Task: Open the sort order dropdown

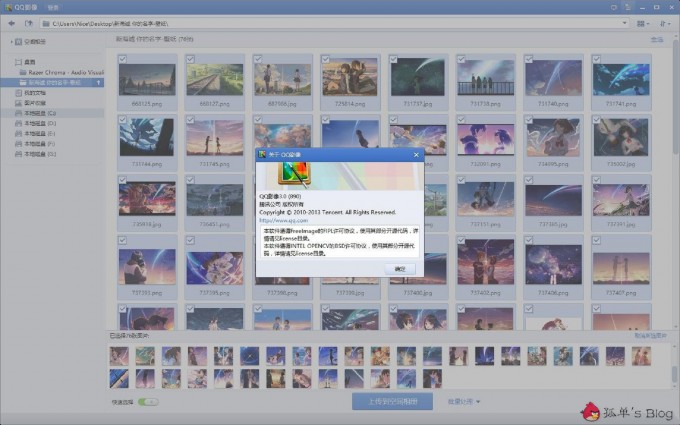Action: coord(665,23)
